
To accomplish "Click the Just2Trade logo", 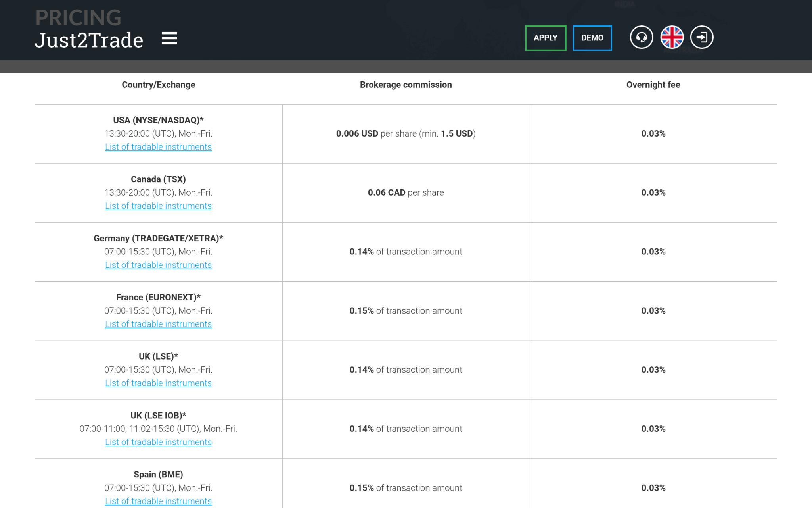I will 89,40.
